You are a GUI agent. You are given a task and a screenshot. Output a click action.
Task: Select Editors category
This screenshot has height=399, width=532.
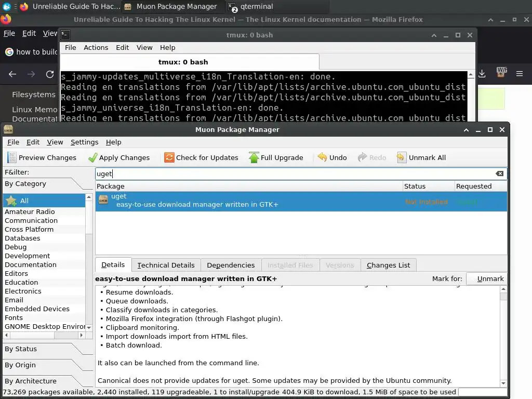pos(44,273)
